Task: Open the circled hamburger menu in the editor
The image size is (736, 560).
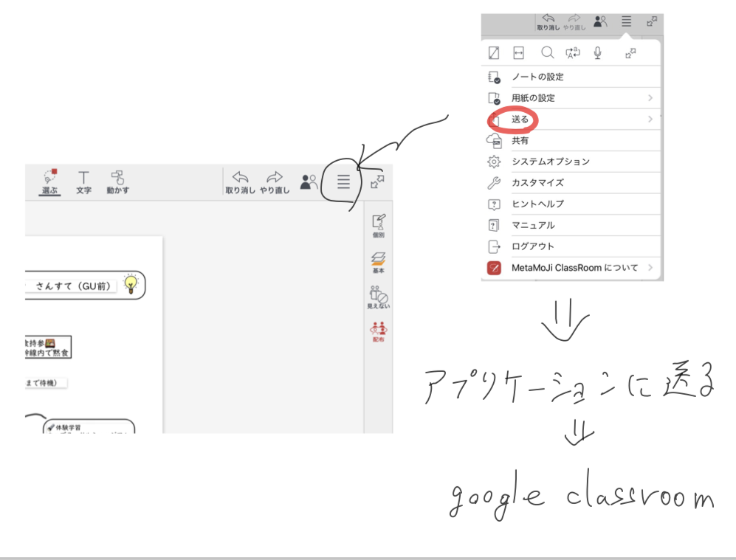Action: pyautogui.click(x=343, y=182)
